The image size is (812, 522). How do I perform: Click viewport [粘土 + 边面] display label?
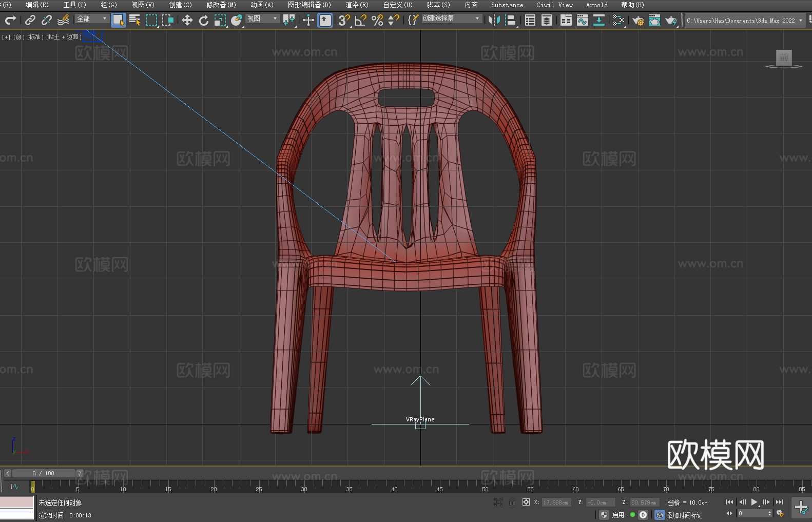tap(64, 37)
